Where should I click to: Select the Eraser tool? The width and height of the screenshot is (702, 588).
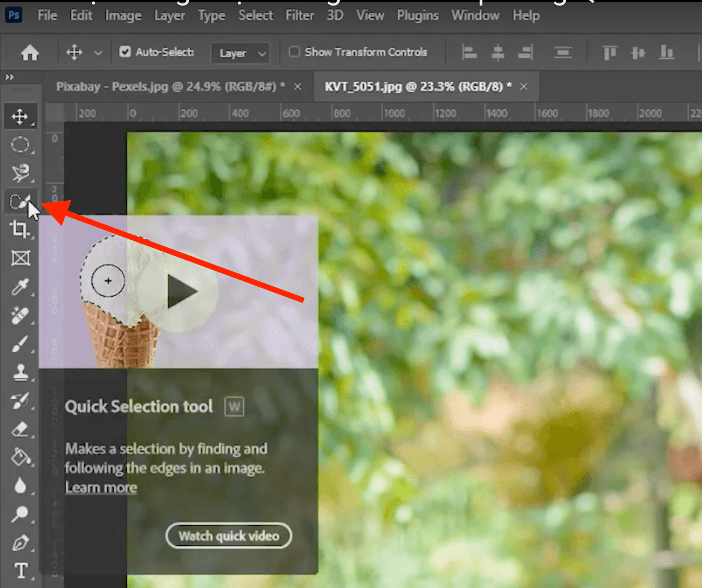[20, 429]
